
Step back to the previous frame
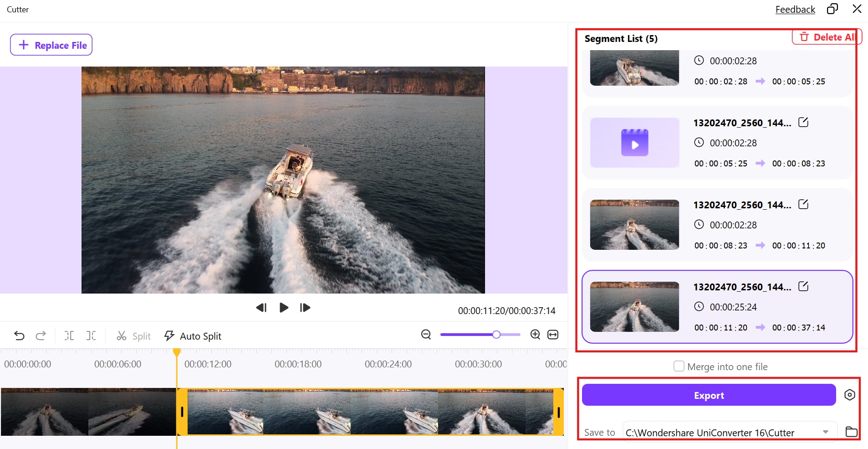(261, 308)
